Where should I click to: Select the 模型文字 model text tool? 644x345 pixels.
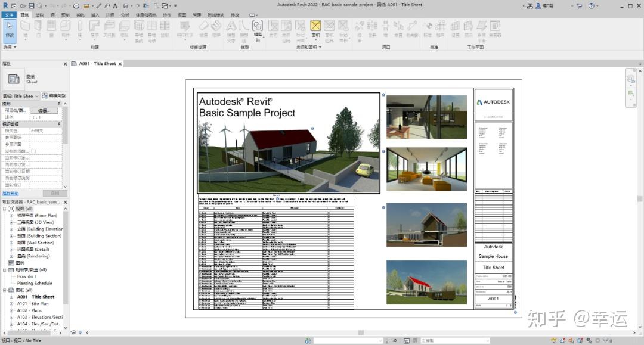tap(230, 28)
